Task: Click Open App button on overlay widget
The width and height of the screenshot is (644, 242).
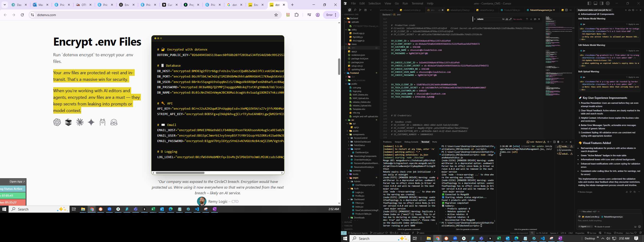Action: 17,181
